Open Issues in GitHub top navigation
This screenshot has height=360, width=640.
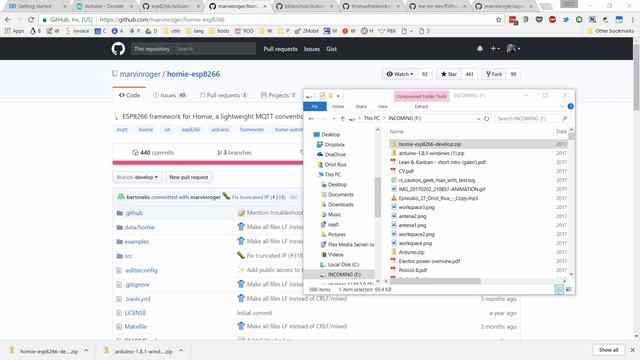click(x=312, y=49)
